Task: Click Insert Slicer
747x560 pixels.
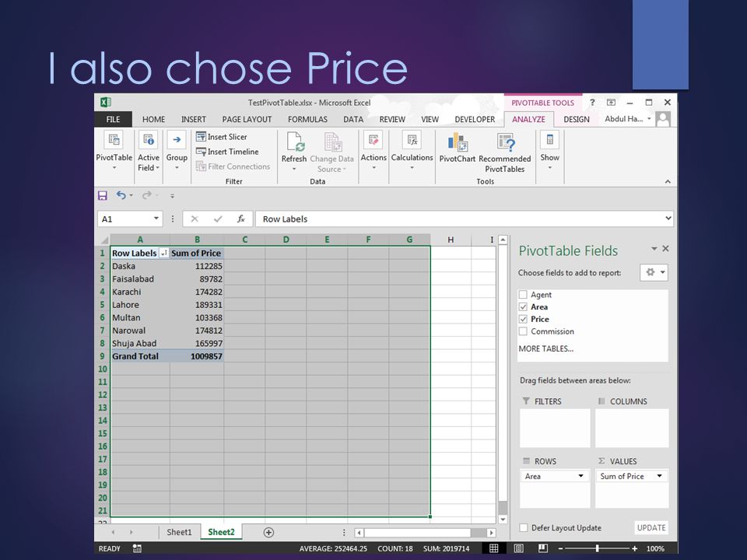Action: tap(222, 137)
